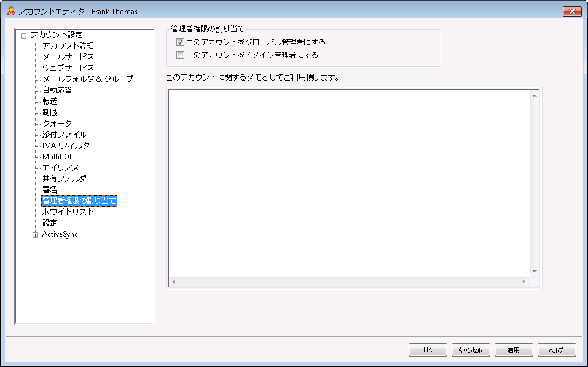Open the IMAPフィルタ page
This screenshot has width=588, height=367.
(66, 145)
